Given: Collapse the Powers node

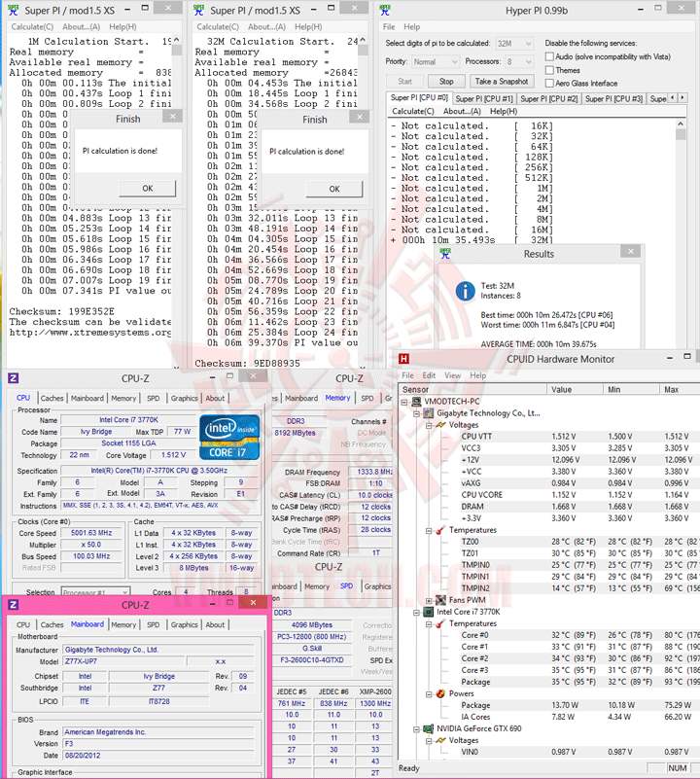Looking at the screenshot, I should pyautogui.click(x=428, y=694).
